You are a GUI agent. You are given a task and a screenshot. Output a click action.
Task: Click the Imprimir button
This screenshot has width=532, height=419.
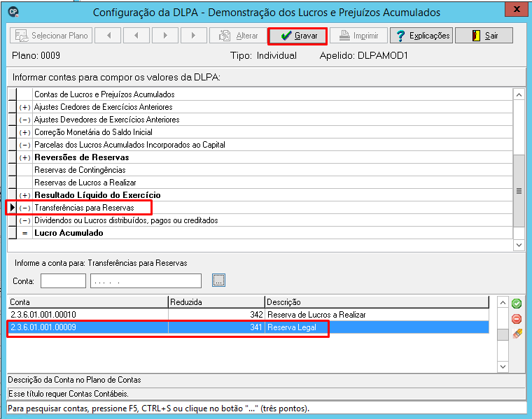click(358, 36)
